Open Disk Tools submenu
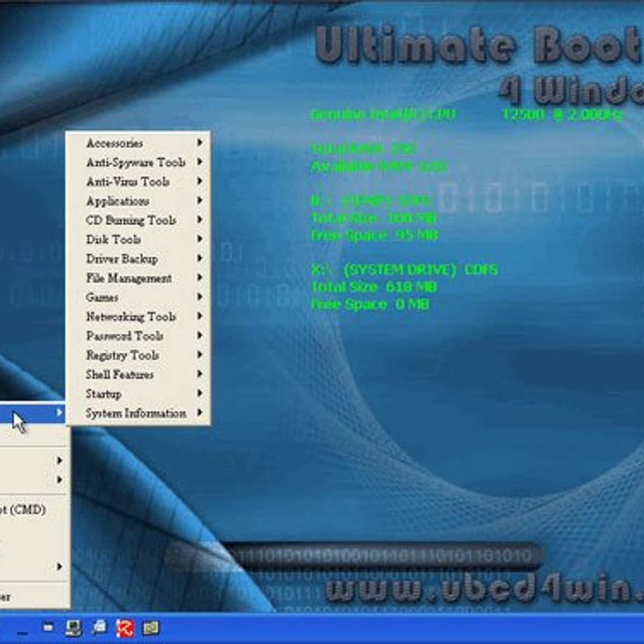Viewport: 644px width, 644px height. click(113, 240)
